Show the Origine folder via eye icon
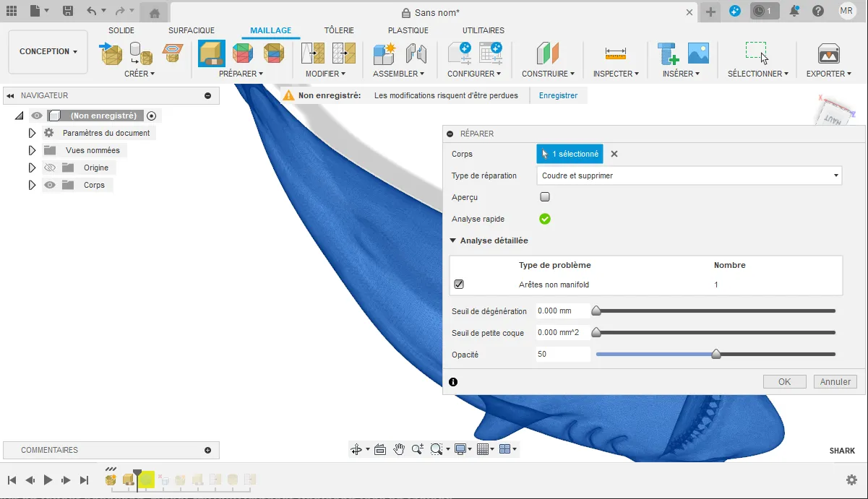This screenshot has width=868, height=499. [x=49, y=168]
